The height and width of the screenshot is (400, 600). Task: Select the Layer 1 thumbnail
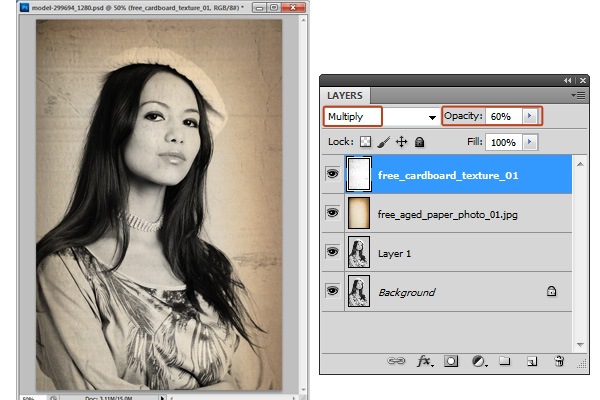click(x=359, y=252)
